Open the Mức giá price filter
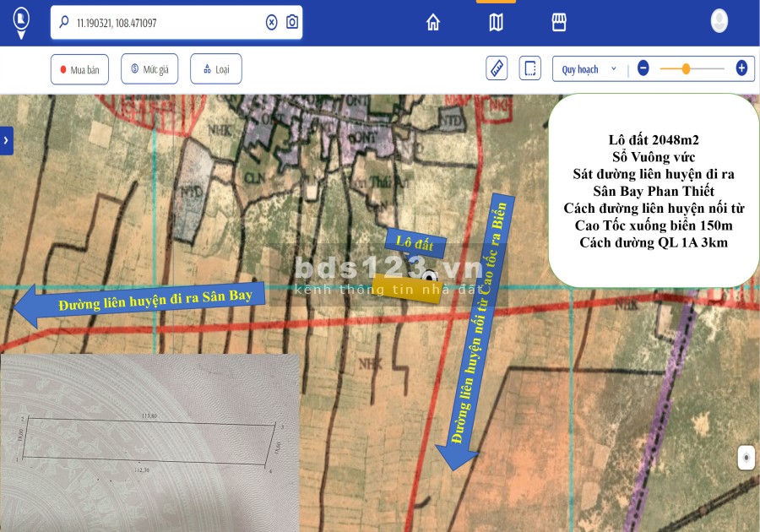The width and height of the screenshot is (760, 532). pos(149,68)
